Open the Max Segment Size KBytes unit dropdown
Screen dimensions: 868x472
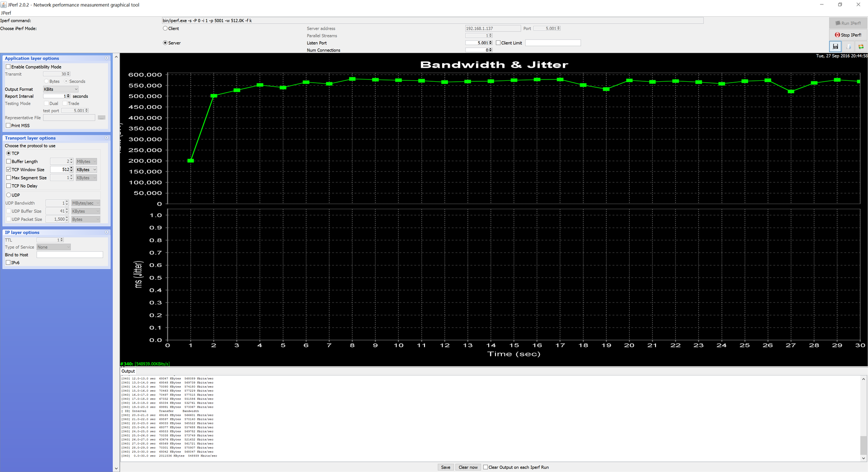pos(86,178)
